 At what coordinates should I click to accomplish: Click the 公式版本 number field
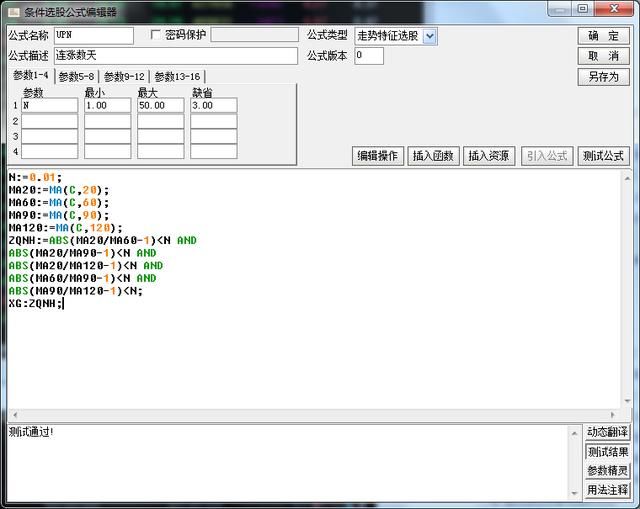tap(369, 56)
